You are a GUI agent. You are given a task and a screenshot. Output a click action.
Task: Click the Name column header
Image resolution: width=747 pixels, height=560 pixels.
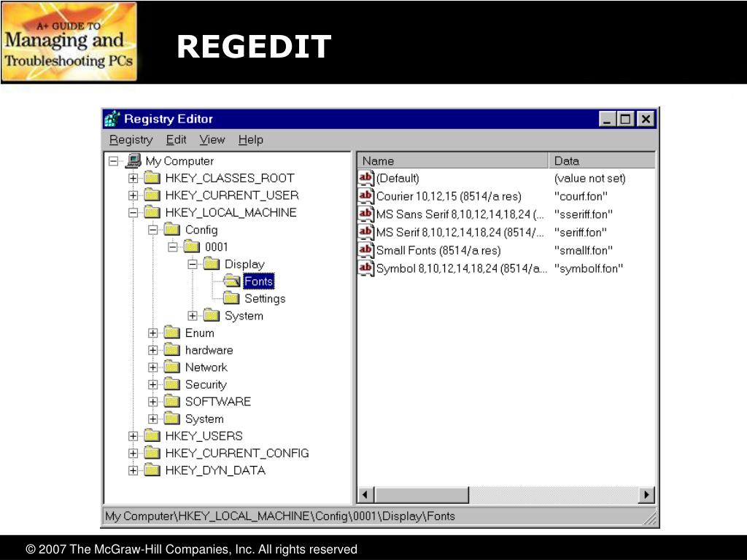(453, 161)
